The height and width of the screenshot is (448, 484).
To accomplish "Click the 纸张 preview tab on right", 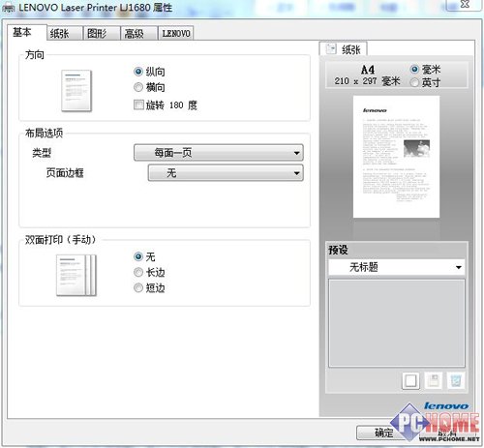I will click(343, 49).
